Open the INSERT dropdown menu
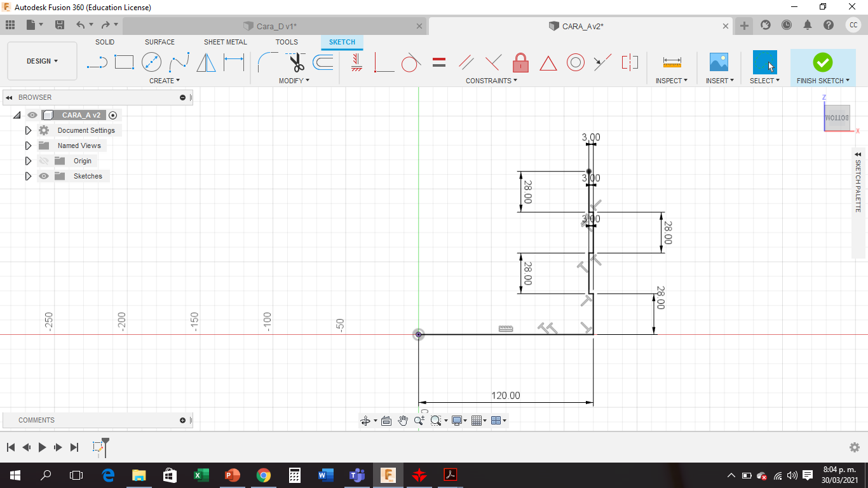 pyautogui.click(x=720, y=81)
